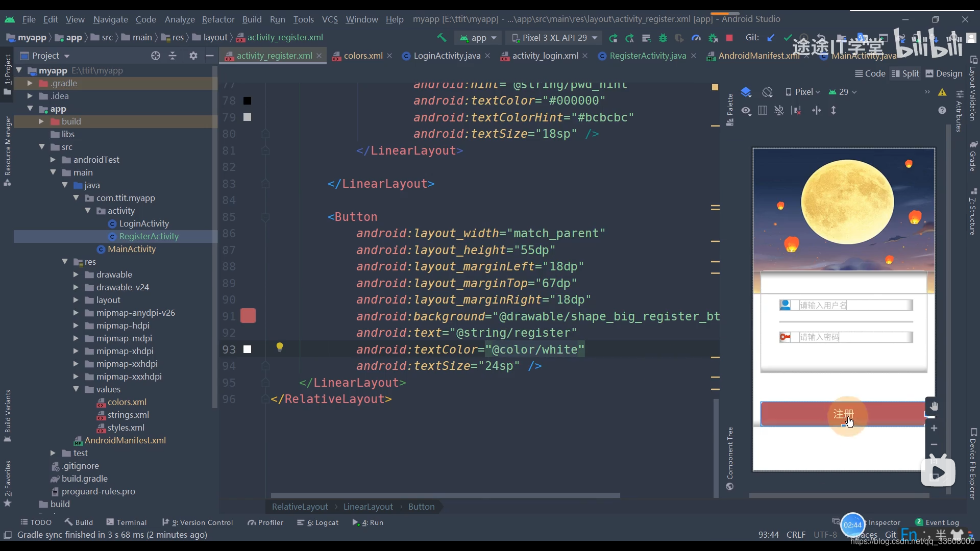Expand the layout folder in res
Screen dimensions: 980x551
76,299
